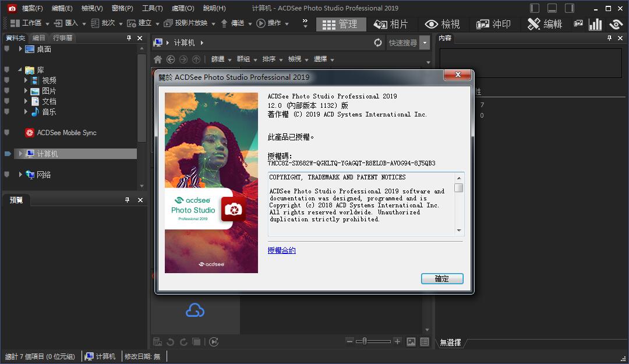Click the 確定 button in About dialog

click(442, 279)
